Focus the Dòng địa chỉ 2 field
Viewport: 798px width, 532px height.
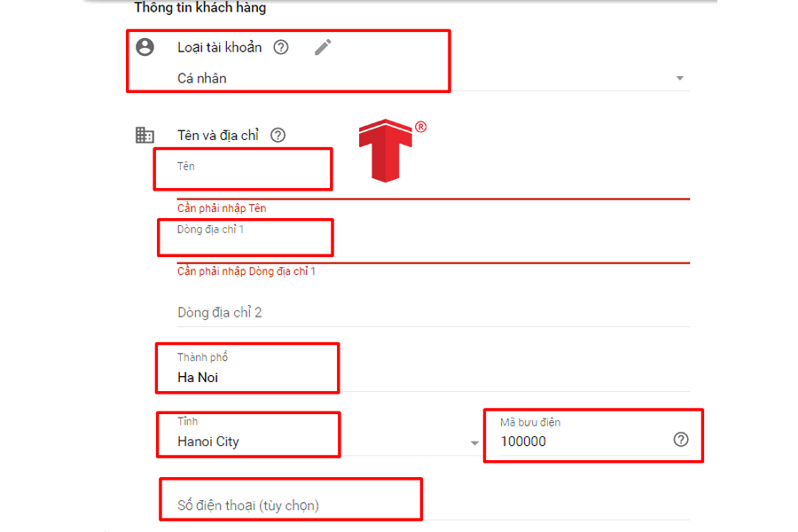pos(433,313)
